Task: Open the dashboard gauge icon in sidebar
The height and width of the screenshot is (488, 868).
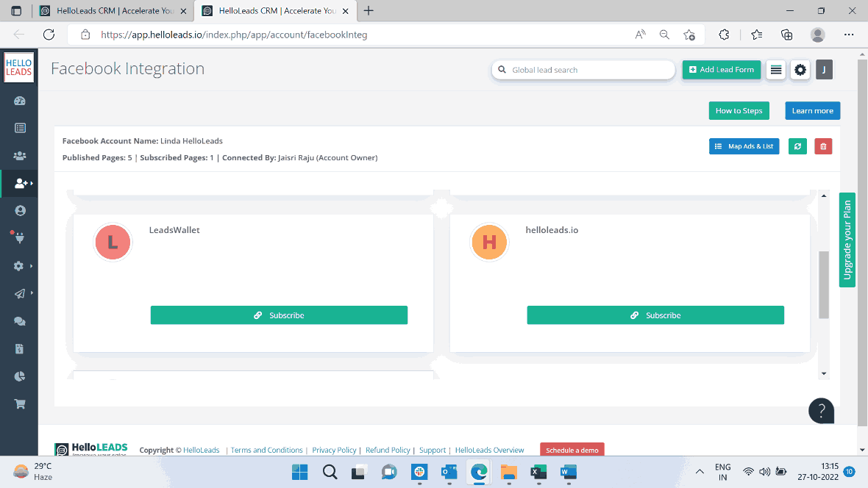Action: pyautogui.click(x=20, y=101)
